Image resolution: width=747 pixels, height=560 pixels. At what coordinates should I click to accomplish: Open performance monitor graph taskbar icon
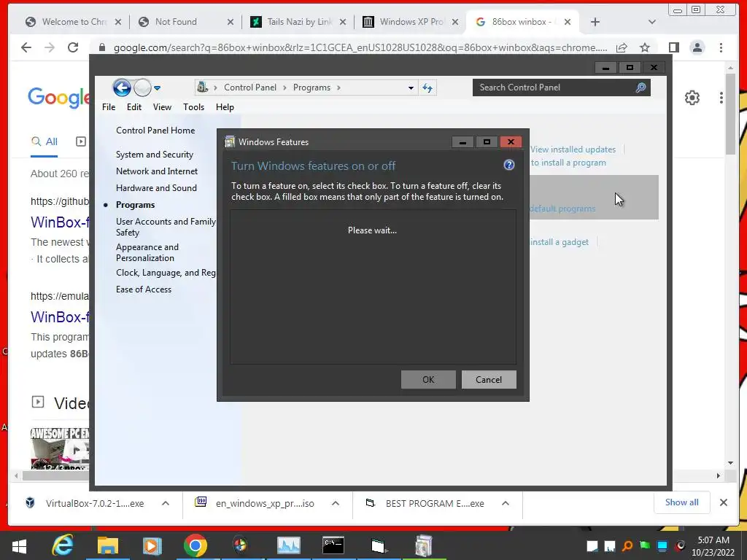coord(289,545)
